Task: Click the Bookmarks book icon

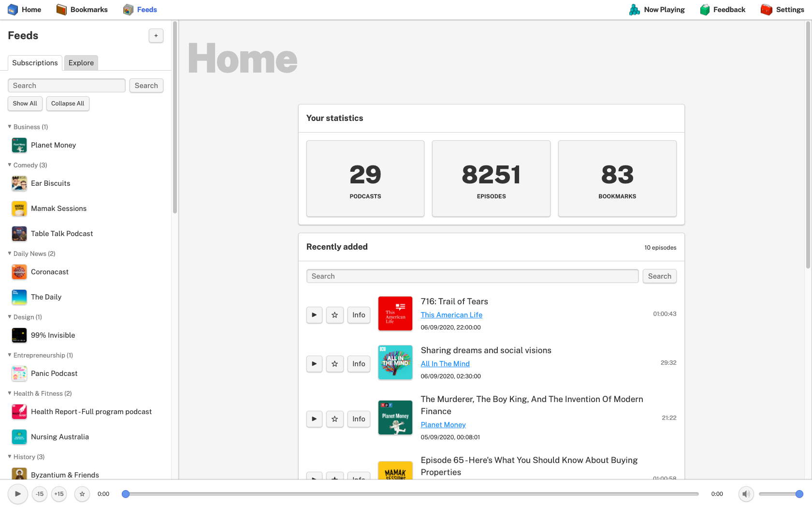Action: click(61, 10)
